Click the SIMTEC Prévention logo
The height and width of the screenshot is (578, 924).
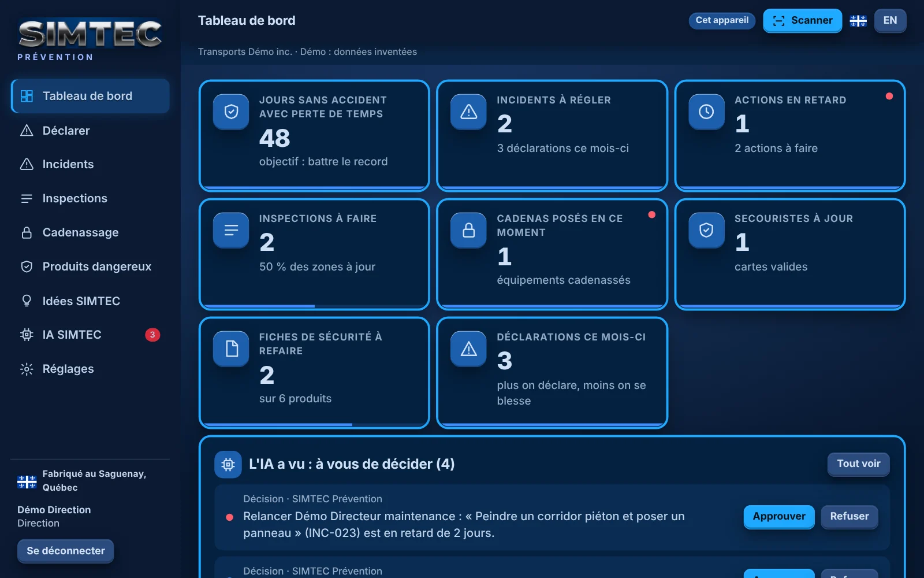coord(90,40)
